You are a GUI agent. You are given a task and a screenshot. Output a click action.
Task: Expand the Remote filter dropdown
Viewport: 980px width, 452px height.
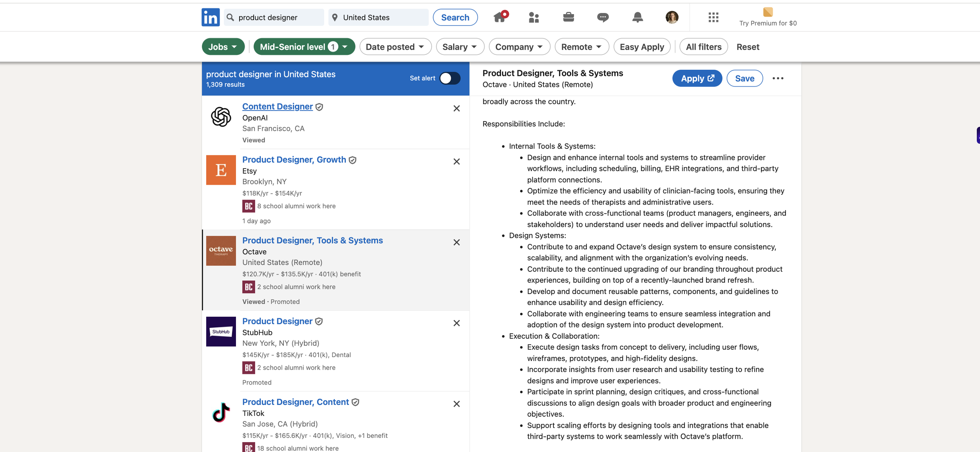click(x=581, y=47)
